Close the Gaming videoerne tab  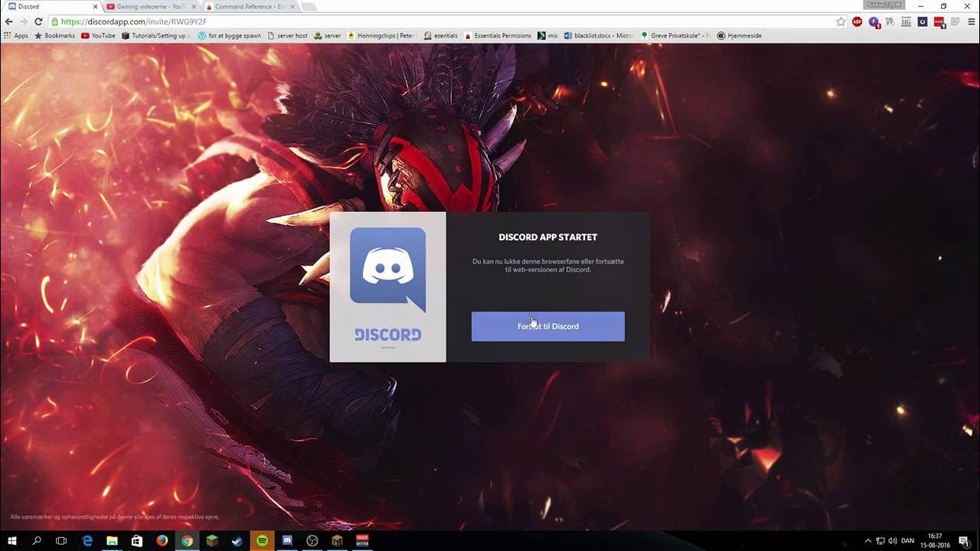pyautogui.click(x=194, y=6)
